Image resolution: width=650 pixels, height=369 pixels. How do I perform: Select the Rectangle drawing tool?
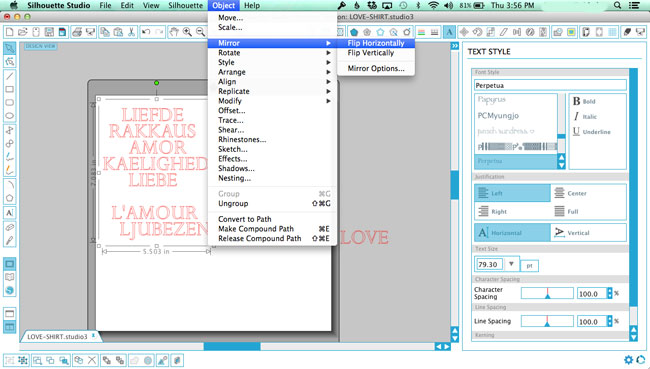pos(10,89)
